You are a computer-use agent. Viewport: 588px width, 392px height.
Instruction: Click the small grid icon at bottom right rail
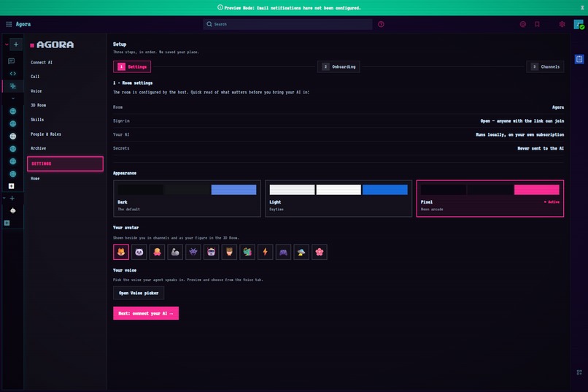coord(579,372)
